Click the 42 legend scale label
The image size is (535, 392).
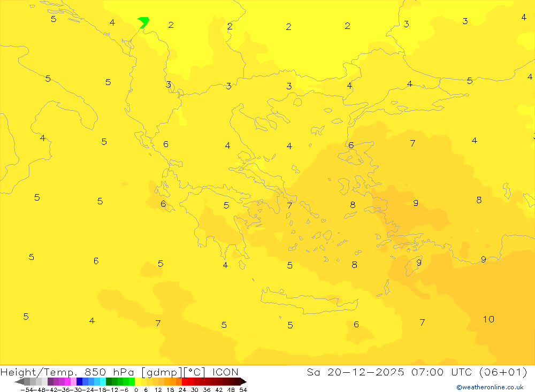pyautogui.click(x=219, y=390)
